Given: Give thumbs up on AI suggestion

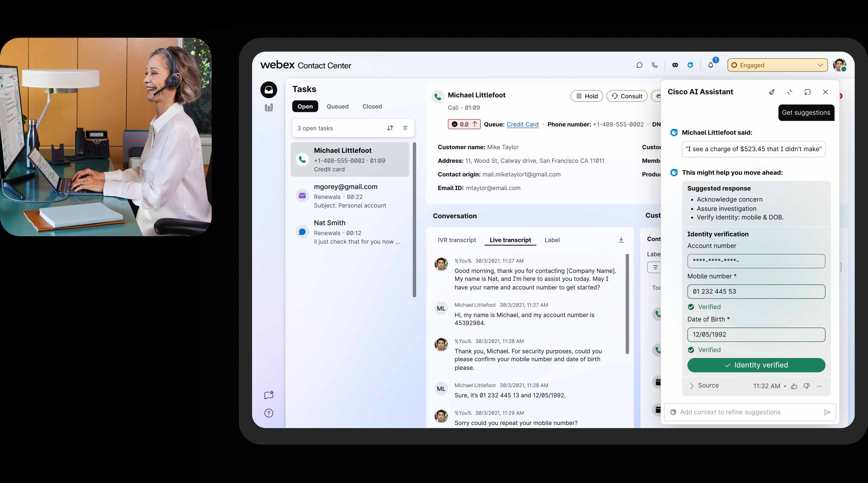Looking at the screenshot, I should pyautogui.click(x=794, y=386).
